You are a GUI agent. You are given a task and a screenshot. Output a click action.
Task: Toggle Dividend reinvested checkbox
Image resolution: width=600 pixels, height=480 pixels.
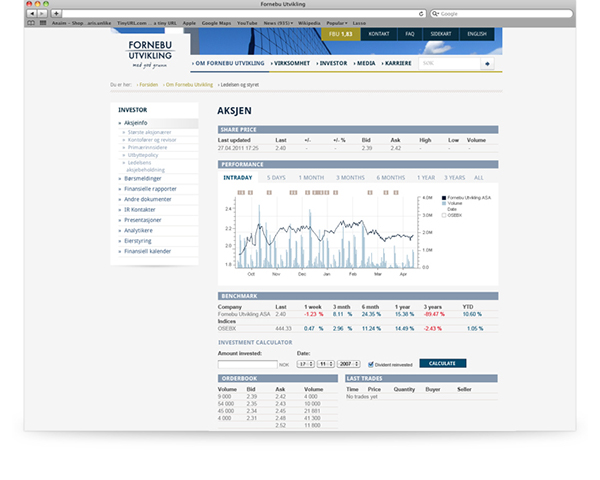click(370, 364)
